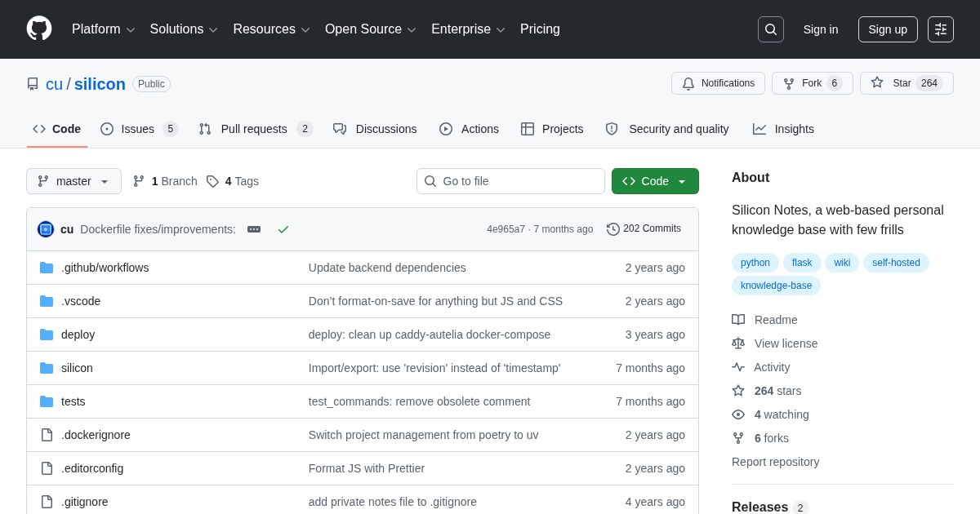The width and height of the screenshot is (980, 514).
Task: Click the Activity pulse icon
Action: [738, 367]
